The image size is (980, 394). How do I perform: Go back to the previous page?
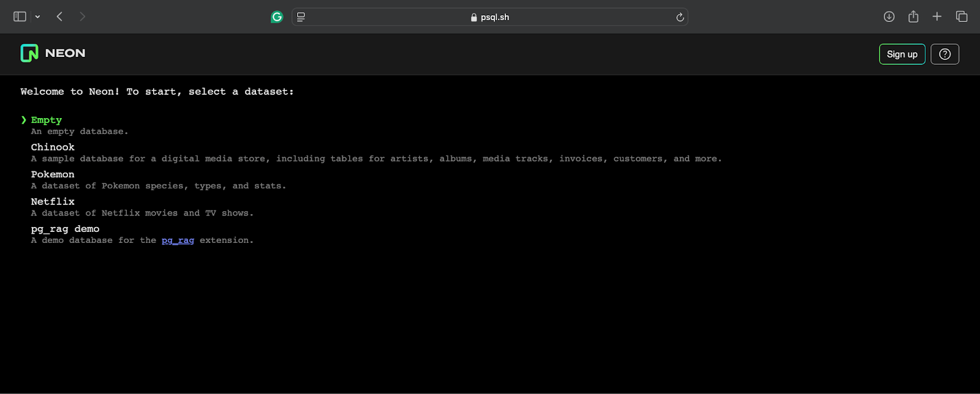[59, 17]
